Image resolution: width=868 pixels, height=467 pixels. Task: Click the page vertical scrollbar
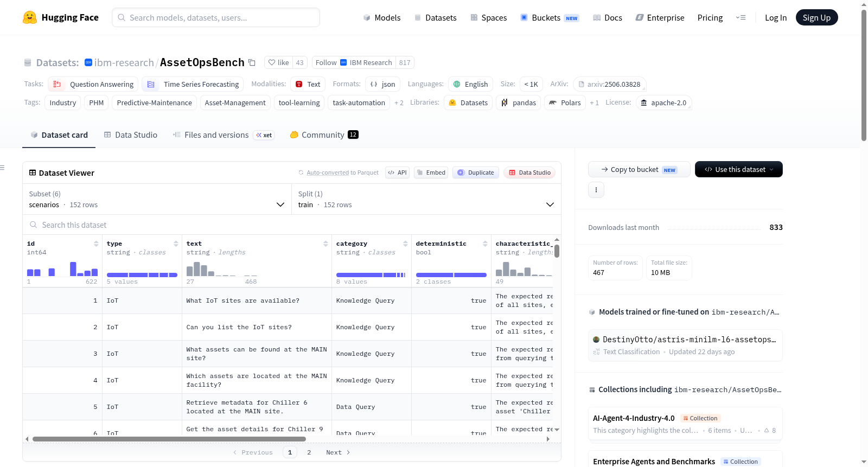[x=864, y=75]
